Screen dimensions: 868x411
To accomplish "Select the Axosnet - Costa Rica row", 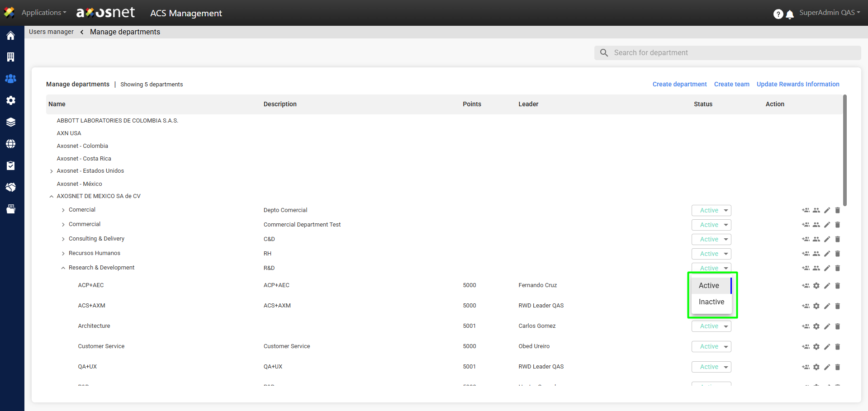I will (84, 159).
